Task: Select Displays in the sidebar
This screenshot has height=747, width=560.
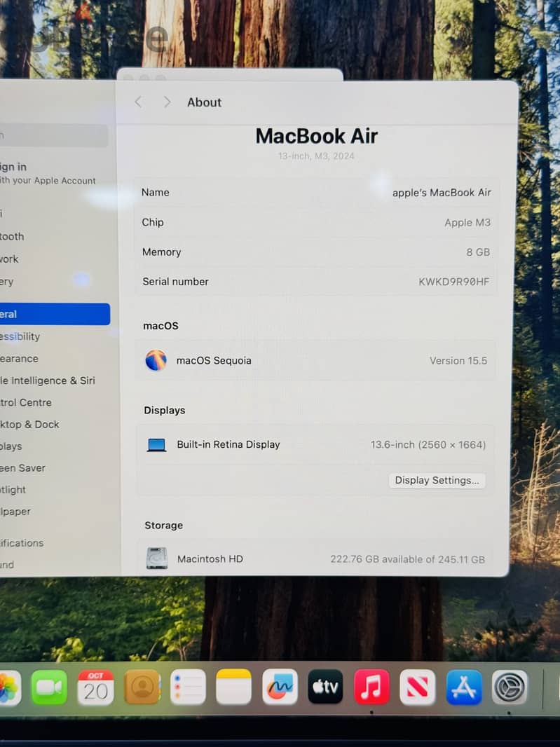Action: [x=11, y=446]
